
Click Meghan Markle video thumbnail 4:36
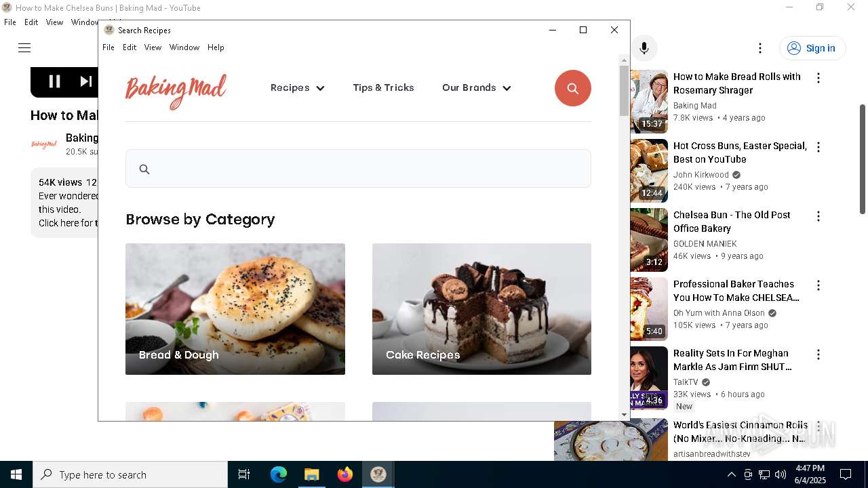tap(649, 378)
